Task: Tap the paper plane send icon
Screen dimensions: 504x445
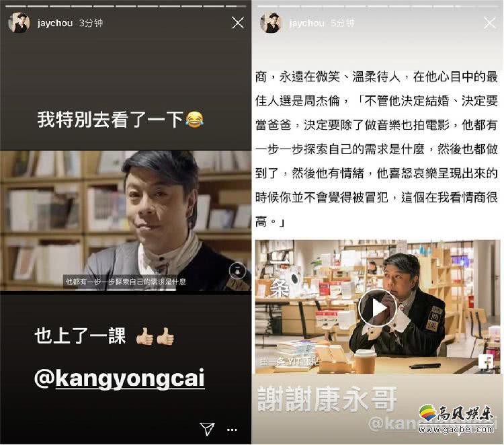Action: click(207, 429)
